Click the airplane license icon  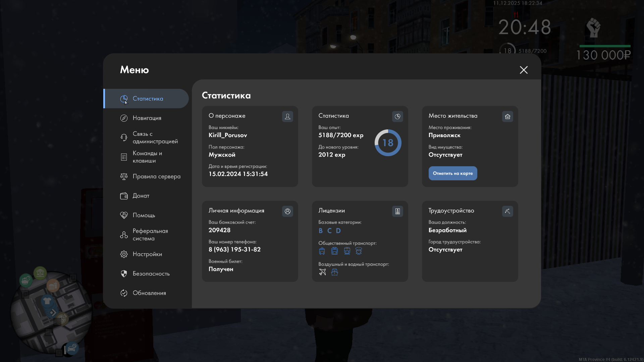point(322,272)
